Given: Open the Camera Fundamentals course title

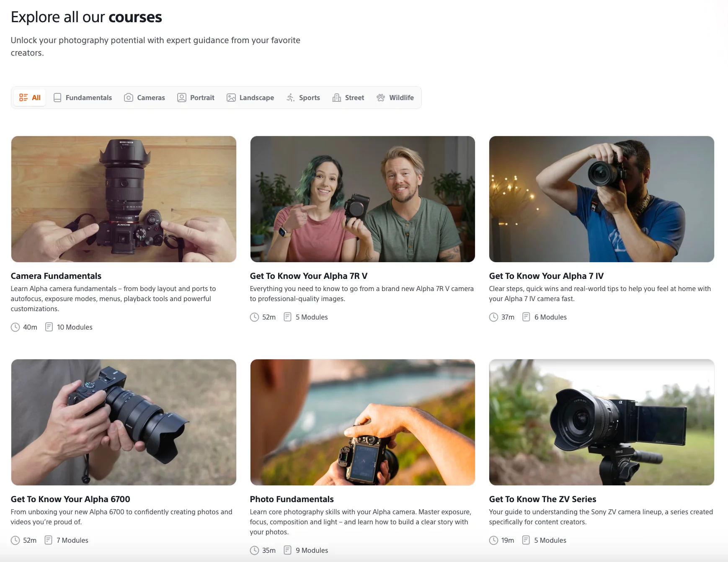Looking at the screenshot, I should tap(56, 276).
